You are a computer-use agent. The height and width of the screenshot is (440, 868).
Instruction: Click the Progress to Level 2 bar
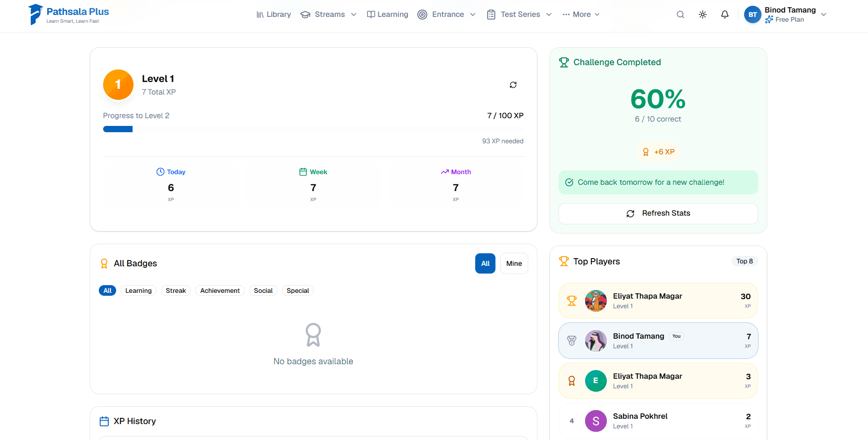click(313, 129)
